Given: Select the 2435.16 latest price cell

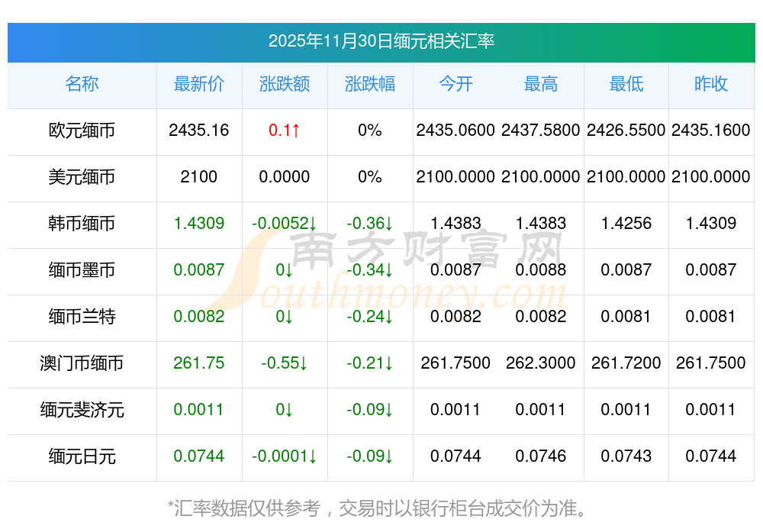Looking at the screenshot, I should point(198,131).
